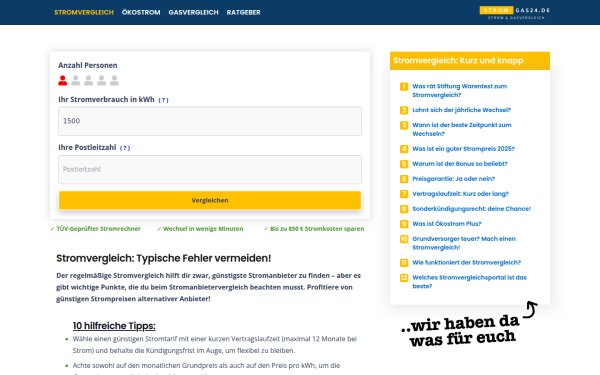Open 'Wie funktioniert der Stromvergleich?' link

click(x=466, y=262)
